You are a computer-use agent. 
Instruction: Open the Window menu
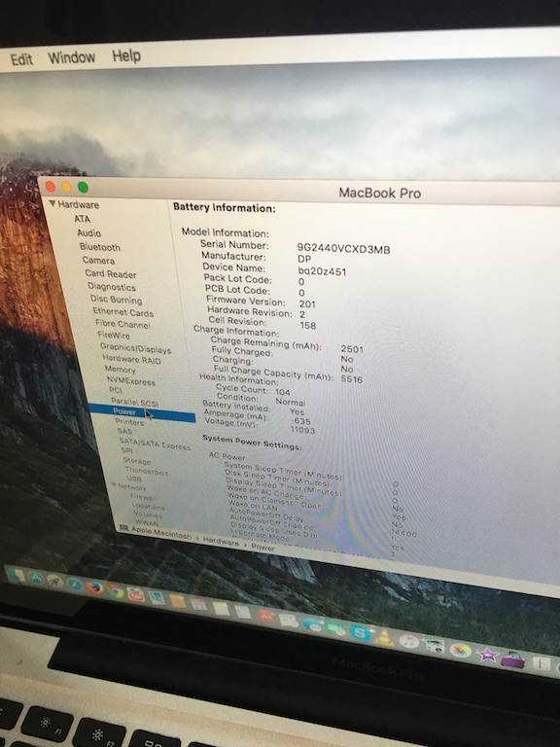(x=71, y=57)
